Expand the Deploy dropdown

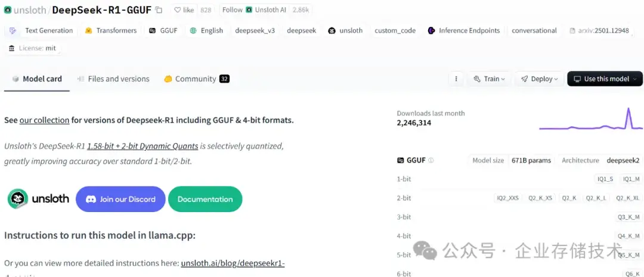(x=540, y=79)
